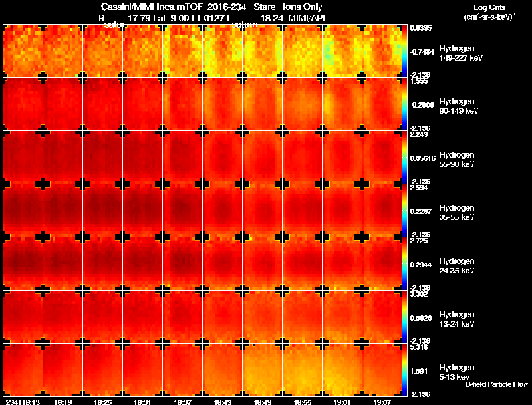The width and height of the screenshot is (532, 405).
Task: Click the 18:25 image in the 55-90 keV row
Action: tap(103, 158)
